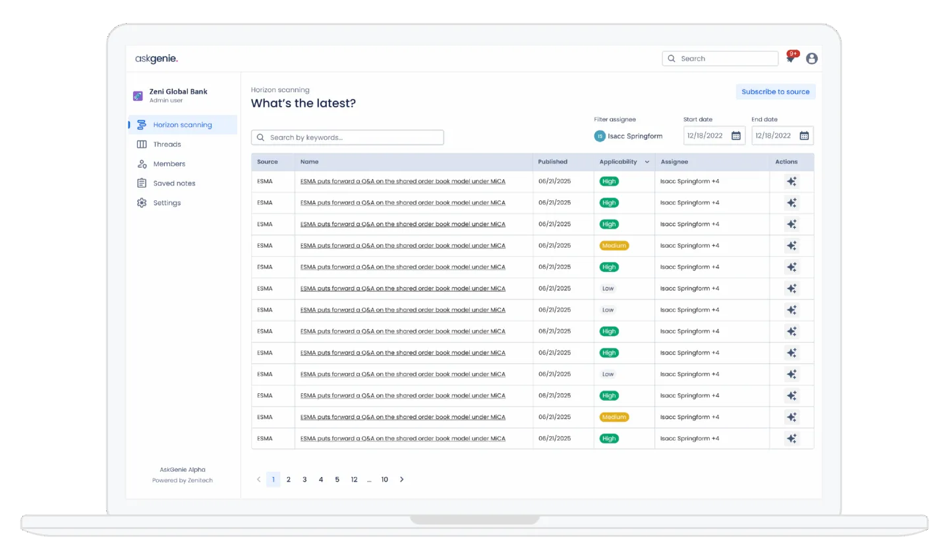Click AI sparkle action in last row
Image resolution: width=949 pixels, height=560 pixels.
coord(791,439)
